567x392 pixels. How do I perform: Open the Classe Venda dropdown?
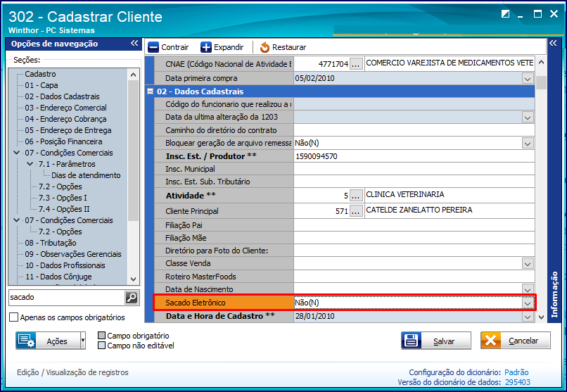tap(528, 264)
